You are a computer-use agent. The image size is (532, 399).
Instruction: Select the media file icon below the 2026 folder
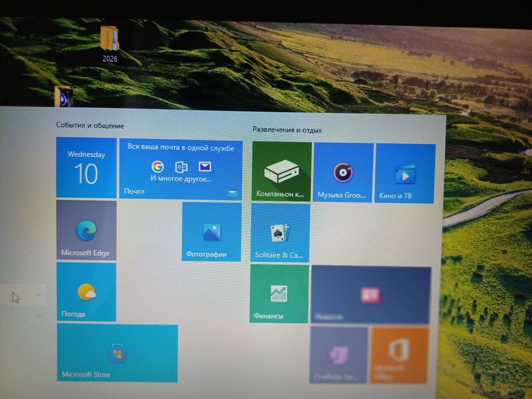63,96
